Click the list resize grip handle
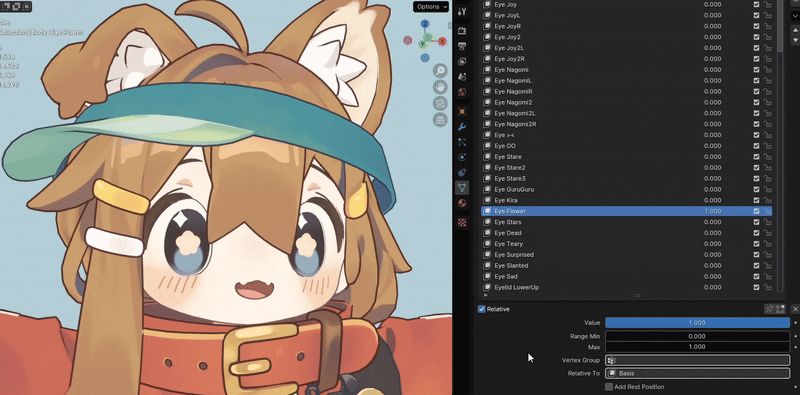This screenshot has height=395, width=800. click(x=637, y=295)
